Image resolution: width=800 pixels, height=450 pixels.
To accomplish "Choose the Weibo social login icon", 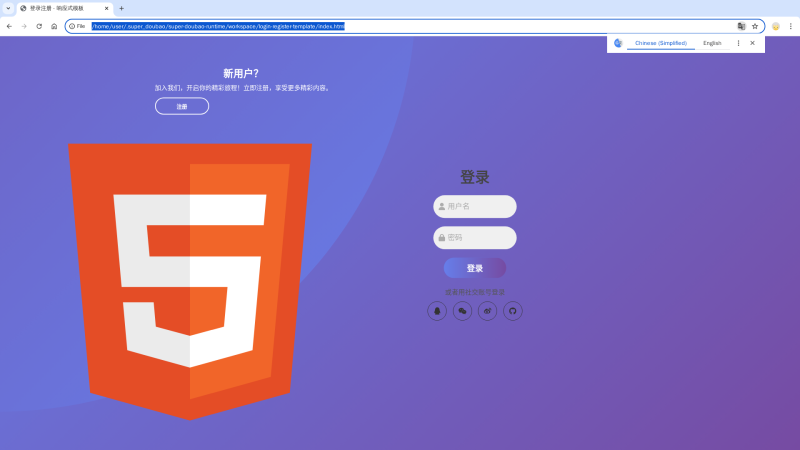I will [x=487, y=311].
